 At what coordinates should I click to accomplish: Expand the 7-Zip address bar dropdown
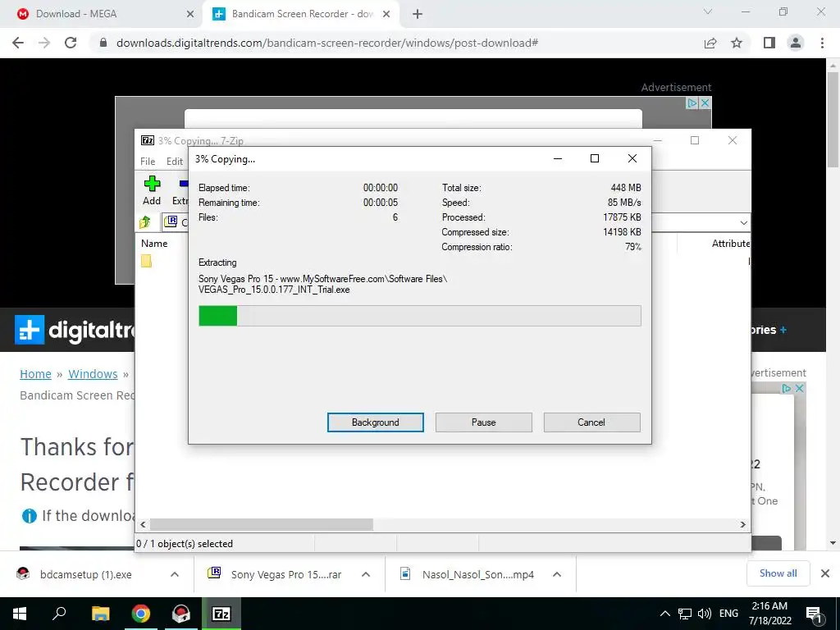pos(743,222)
